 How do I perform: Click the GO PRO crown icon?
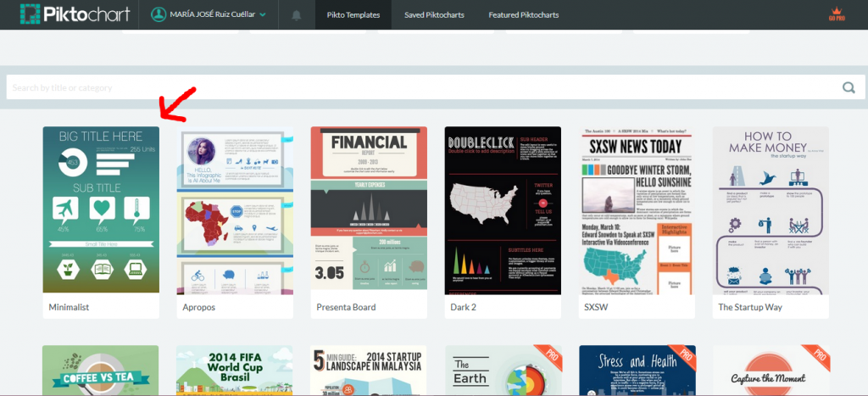pyautogui.click(x=837, y=14)
